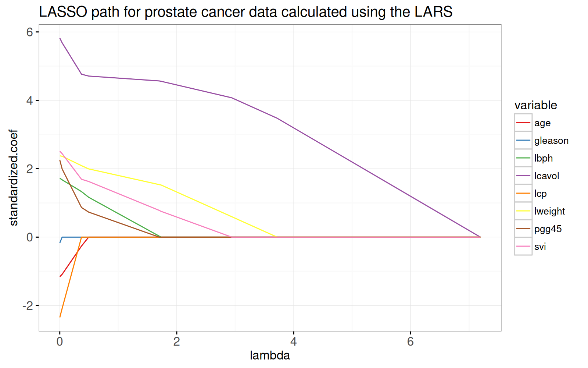Click the gleason legend color swatch

pos(523,140)
